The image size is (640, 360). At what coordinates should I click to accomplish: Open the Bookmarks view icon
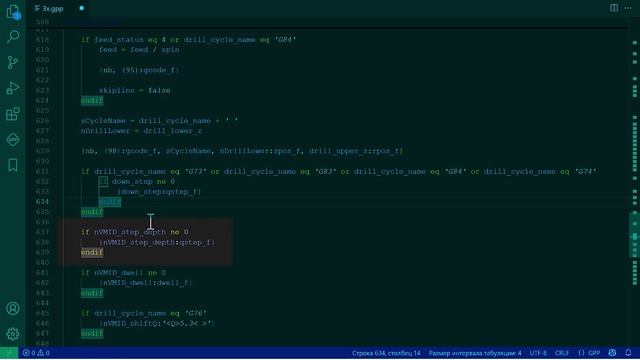click(13, 165)
